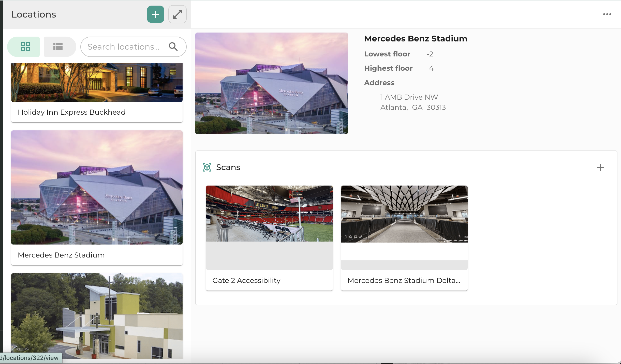Viewport: 621px width, 364px height.
Task: Open the green building location card photo
Action: pyautogui.click(x=97, y=316)
